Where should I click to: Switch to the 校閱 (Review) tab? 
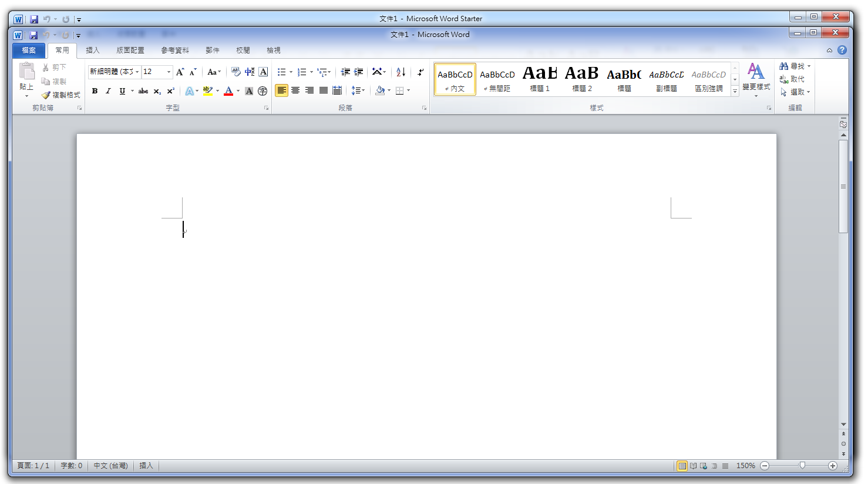pos(243,51)
